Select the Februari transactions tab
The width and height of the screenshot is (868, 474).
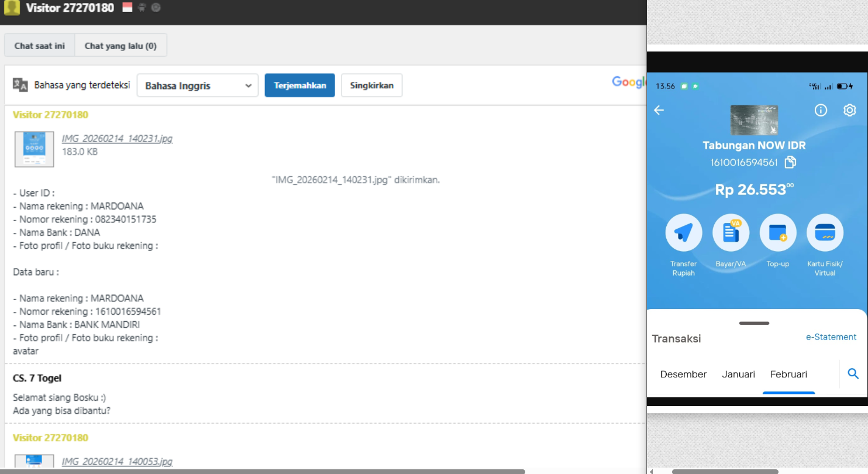tap(788, 375)
